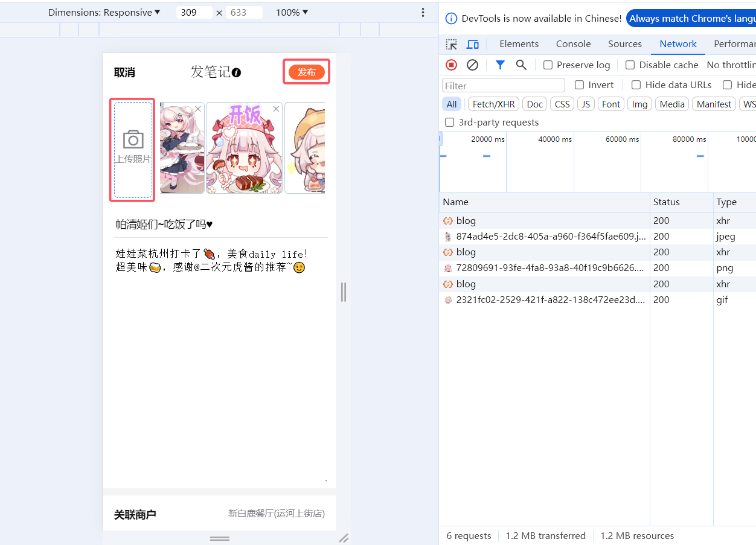Open the device toolbar three-dot menu
Image resolution: width=756 pixels, height=545 pixels.
423,12
